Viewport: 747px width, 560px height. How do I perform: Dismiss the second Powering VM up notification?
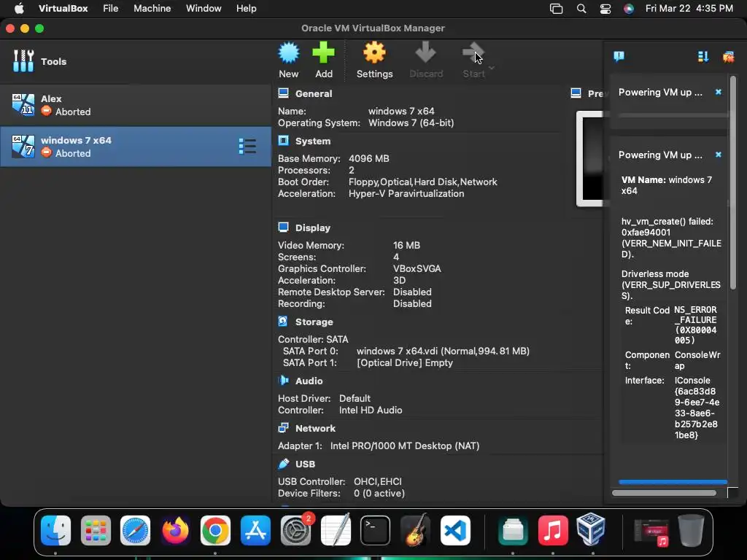pyautogui.click(x=718, y=155)
